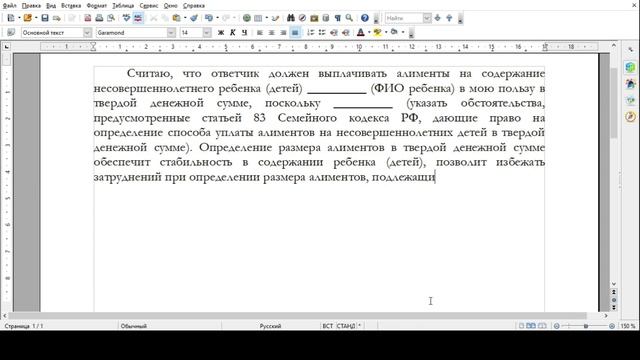
Task: Insert a table with the Table icon
Action: click(258, 18)
